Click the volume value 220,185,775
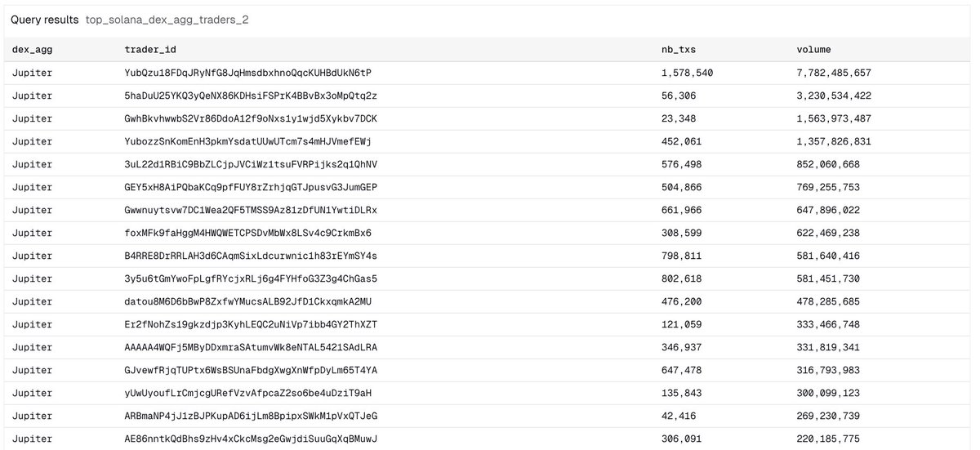 click(828, 439)
